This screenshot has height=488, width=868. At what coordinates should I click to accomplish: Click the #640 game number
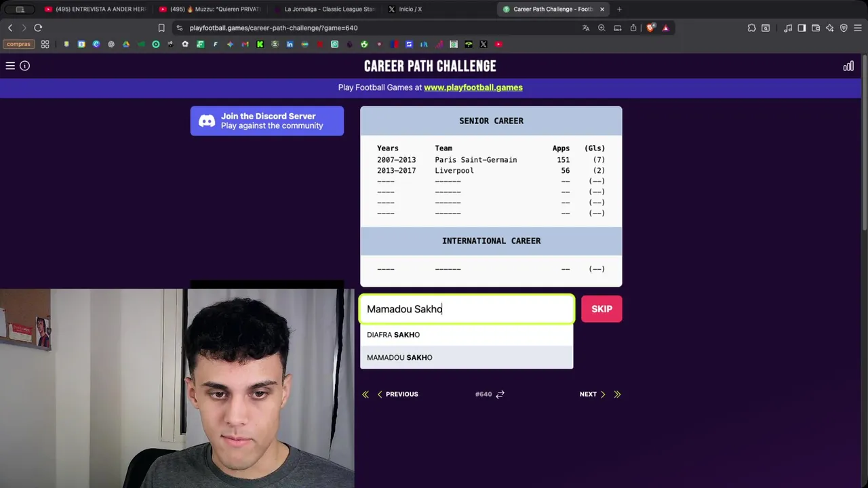484,394
